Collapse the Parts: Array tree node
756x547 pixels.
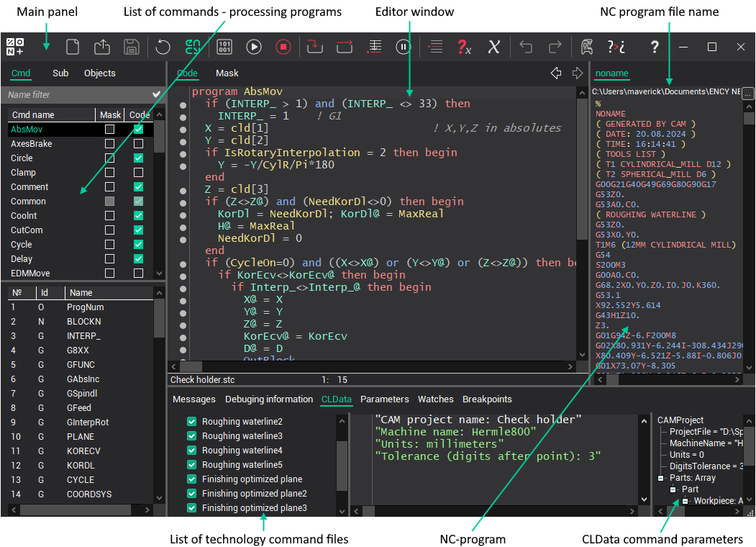(x=660, y=478)
